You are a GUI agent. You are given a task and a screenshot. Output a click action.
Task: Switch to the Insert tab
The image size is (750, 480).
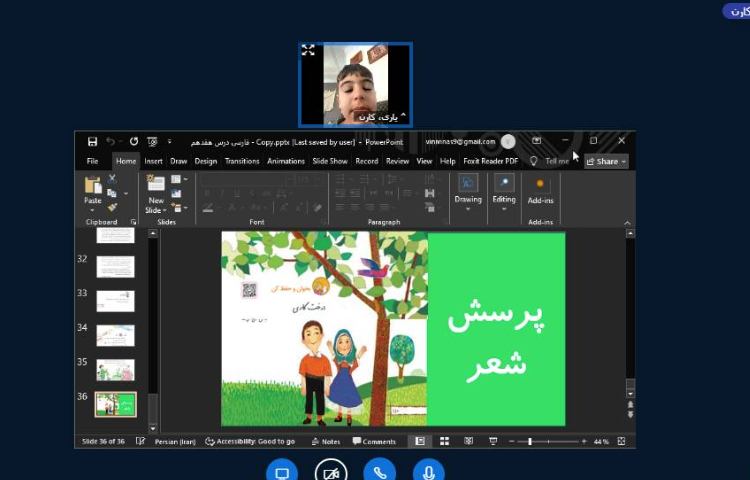[x=154, y=162]
